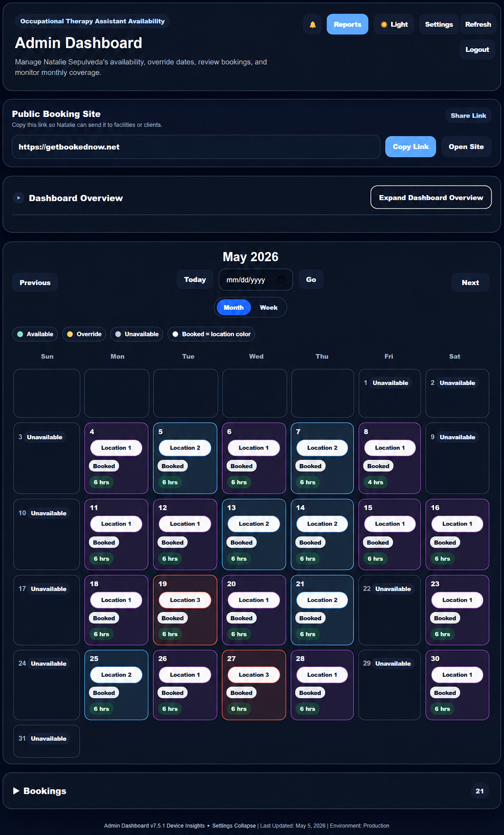Open the notification bell icon
The image size is (504, 835).
(x=313, y=24)
